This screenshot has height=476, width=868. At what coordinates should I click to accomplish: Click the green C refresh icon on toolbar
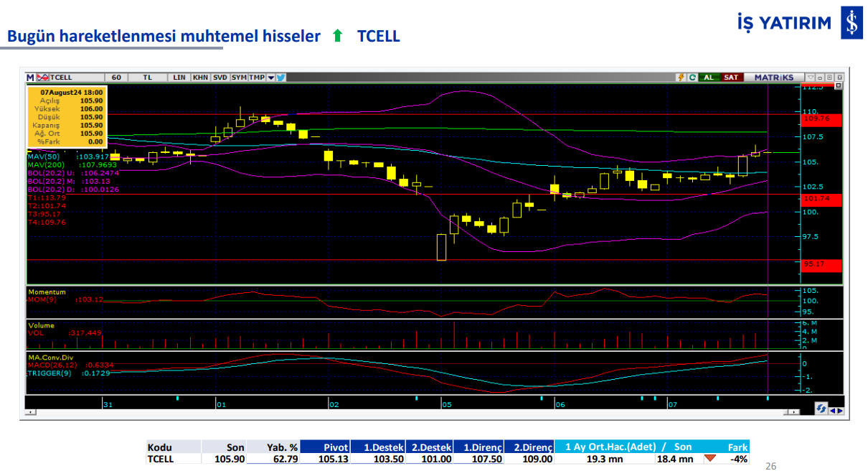pos(693,77)
